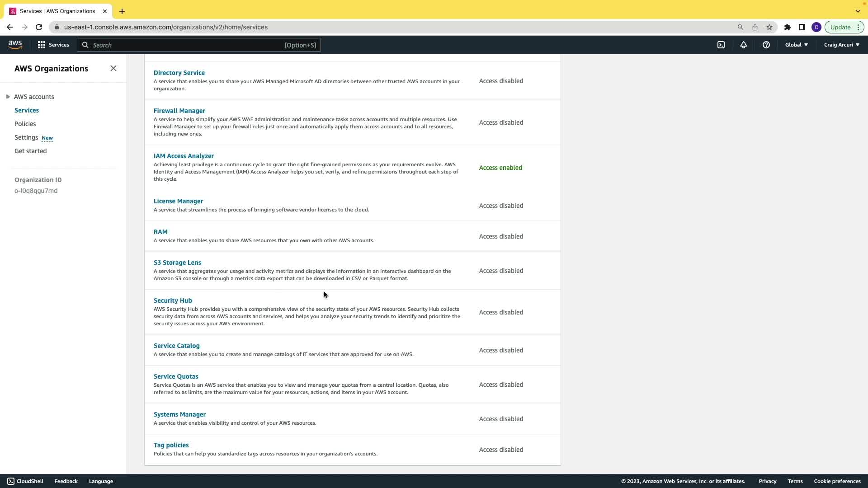This screenshot has width=868, height=488.
Task: Open CloudShell from the footer bar
Action: click(25, 481)
